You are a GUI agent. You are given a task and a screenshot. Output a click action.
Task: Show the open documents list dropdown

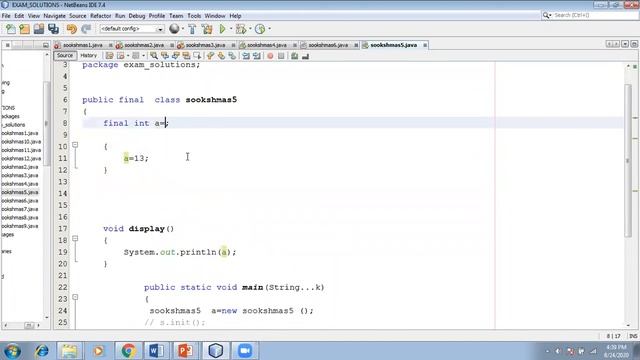coord(625,44)
